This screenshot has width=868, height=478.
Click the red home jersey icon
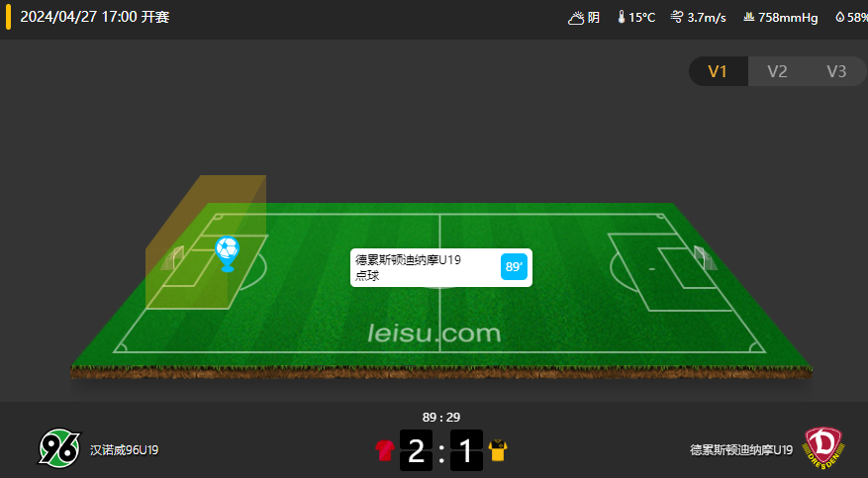coord(385,450)
